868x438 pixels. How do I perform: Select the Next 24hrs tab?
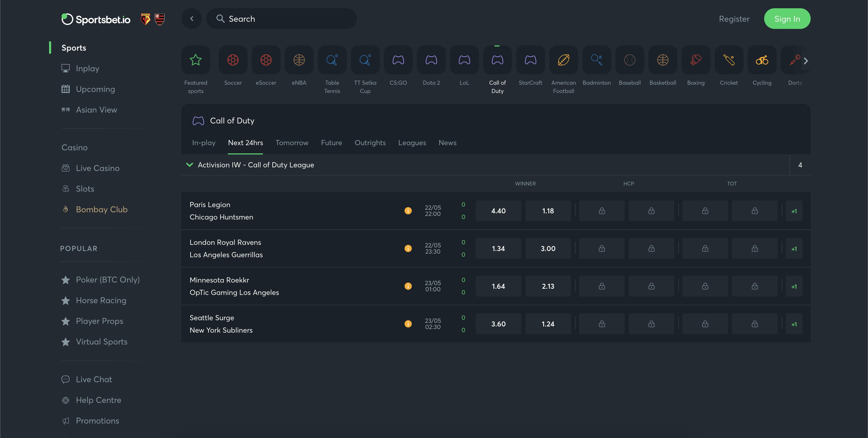click(245, 143)
